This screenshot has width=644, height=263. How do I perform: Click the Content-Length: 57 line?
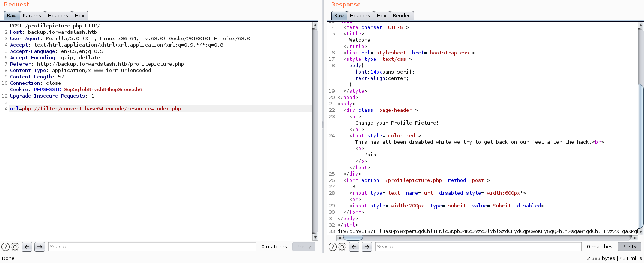[x=37, y=77]
